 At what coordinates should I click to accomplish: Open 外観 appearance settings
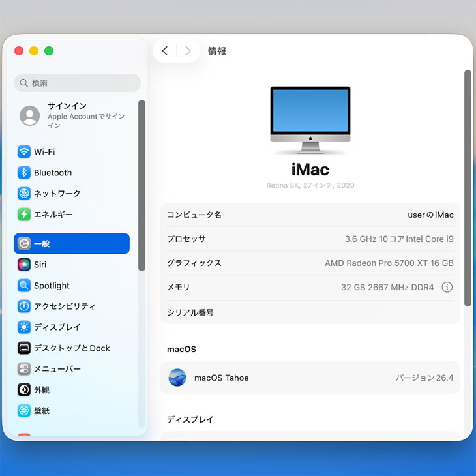click(x=42, y=390)
